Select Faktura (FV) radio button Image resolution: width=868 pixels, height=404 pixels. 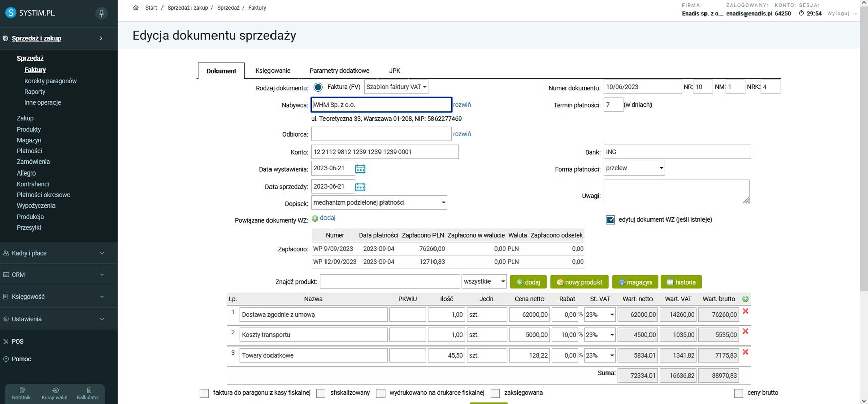[318, 87]
